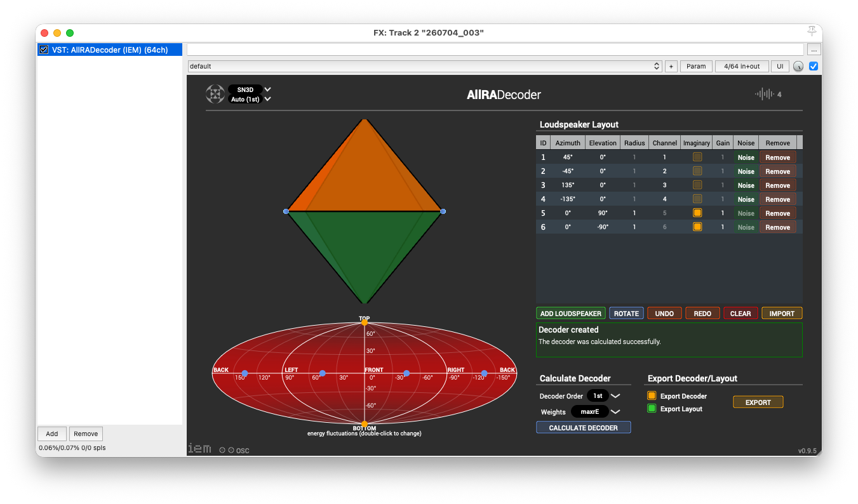Image resolution: width=858 pixels, height=504 pixels.
Task: Toggle Imaginary for loudspeaker 4
Action: tap(697, 199)
